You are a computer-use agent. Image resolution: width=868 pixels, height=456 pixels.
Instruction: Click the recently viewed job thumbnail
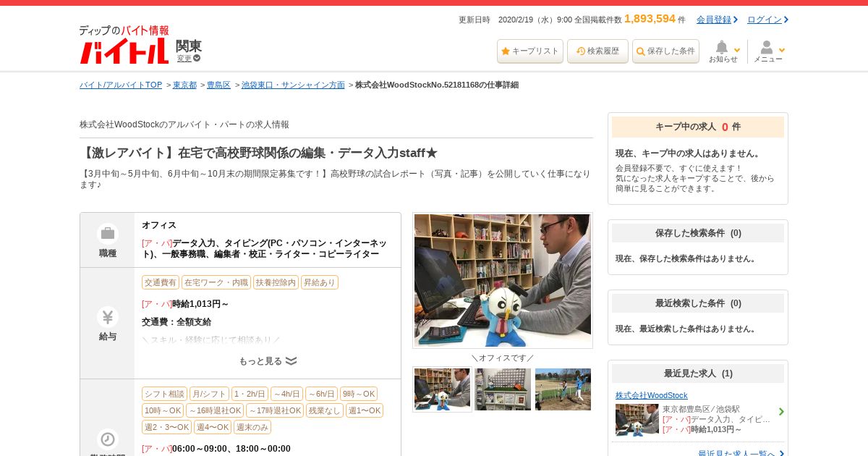(x=637, y=420)
